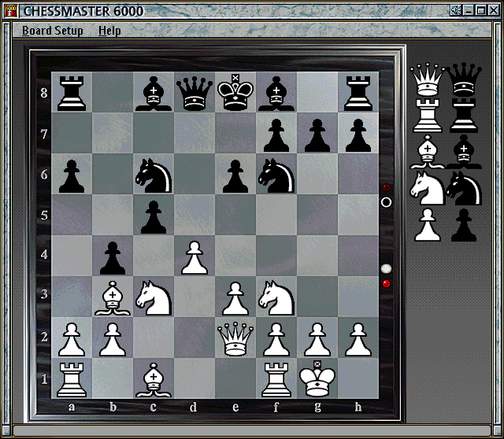
Task: Select the black pawn on c5
Action: pos(154,217)
